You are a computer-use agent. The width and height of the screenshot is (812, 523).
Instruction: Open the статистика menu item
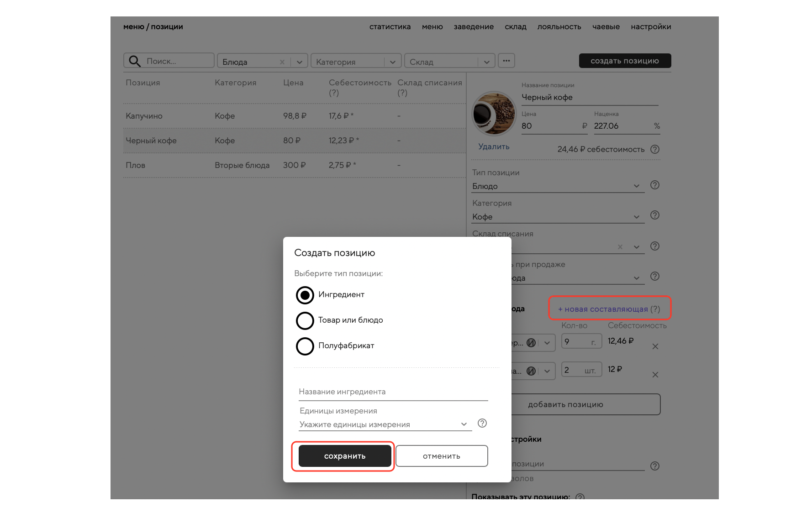390,27
